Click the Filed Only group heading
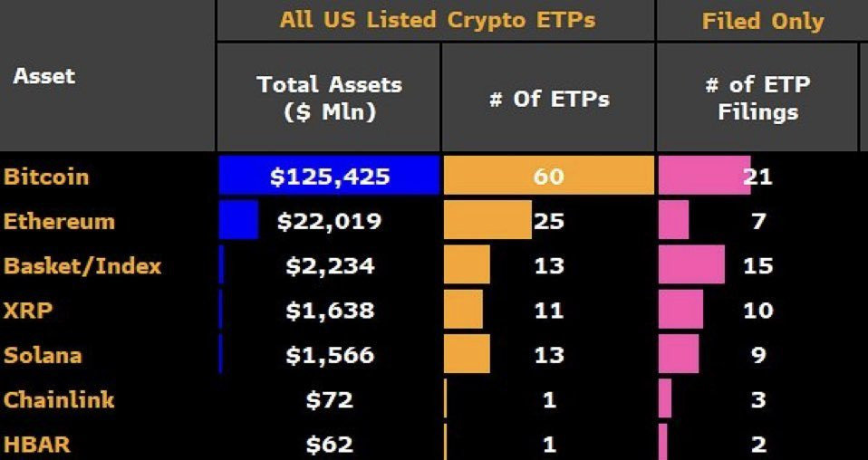Image resolution: width=868 pixels, height=460 pixels. [763, 21]
